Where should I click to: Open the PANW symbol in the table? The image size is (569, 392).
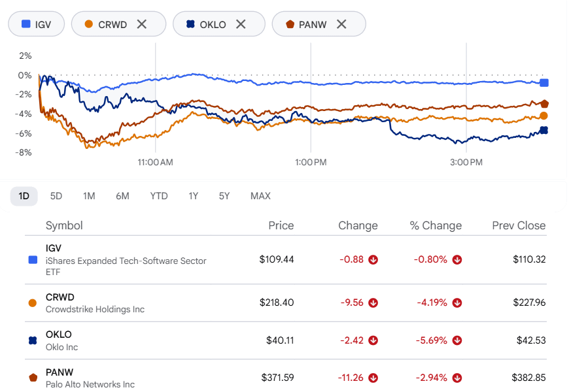(x=60, y=372)
